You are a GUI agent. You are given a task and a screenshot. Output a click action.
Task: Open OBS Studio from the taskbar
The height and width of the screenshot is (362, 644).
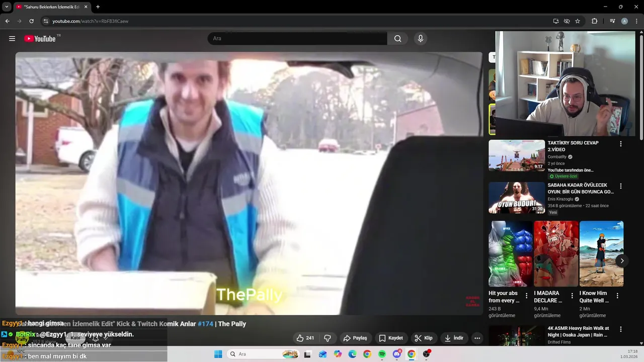coord(426,354)
